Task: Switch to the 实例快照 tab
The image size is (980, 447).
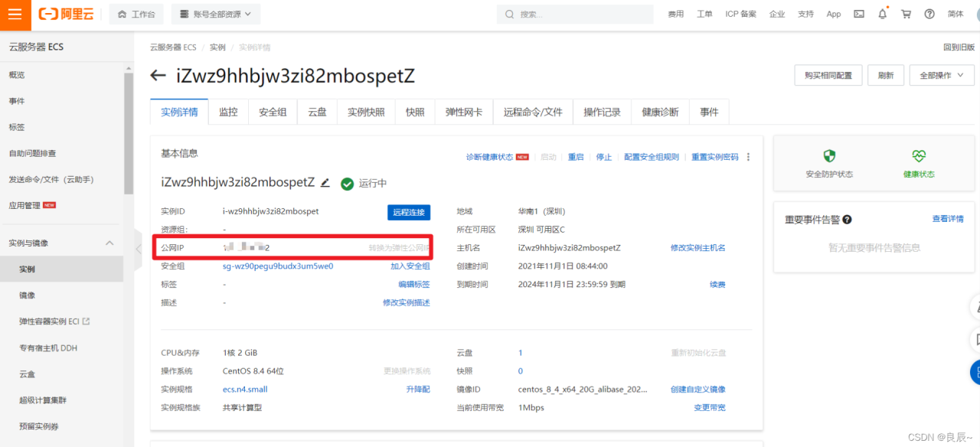Action: [366, 112]
